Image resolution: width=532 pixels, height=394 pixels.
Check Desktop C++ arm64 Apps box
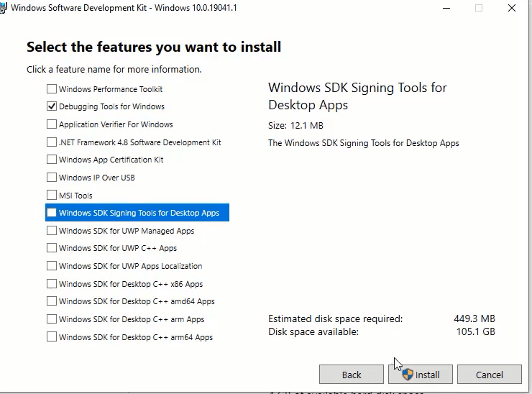tap(52, 336)
